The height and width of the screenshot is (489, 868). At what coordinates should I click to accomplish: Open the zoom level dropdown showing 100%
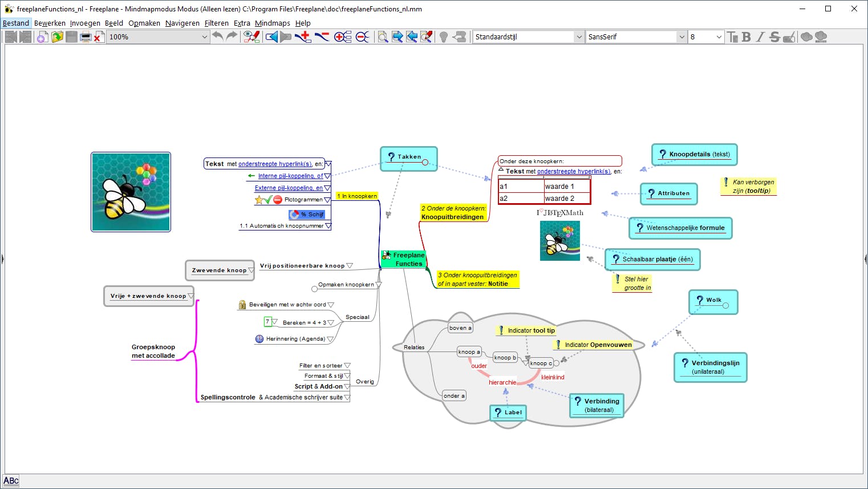tap(205, 37)
